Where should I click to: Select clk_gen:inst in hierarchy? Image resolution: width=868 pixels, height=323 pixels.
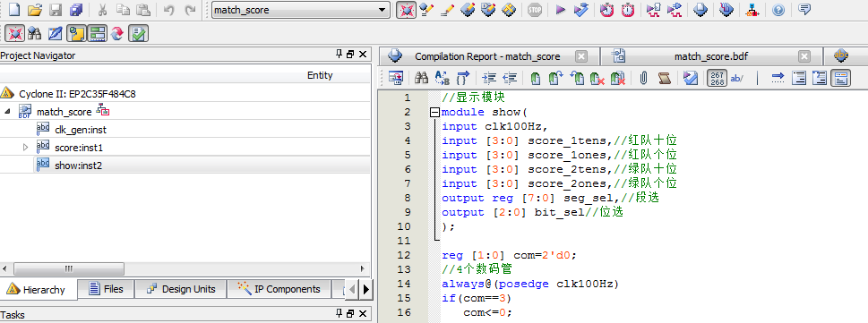[x=81, y=130]
